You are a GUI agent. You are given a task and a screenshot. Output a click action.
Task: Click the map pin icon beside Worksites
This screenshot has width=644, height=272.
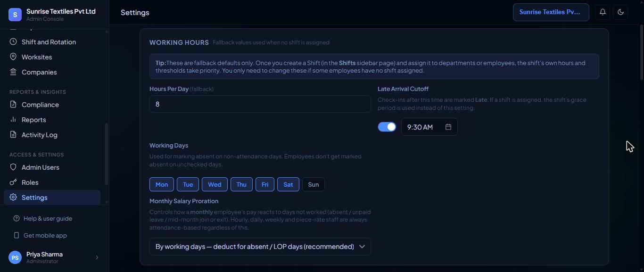click(x=13, y=57)
